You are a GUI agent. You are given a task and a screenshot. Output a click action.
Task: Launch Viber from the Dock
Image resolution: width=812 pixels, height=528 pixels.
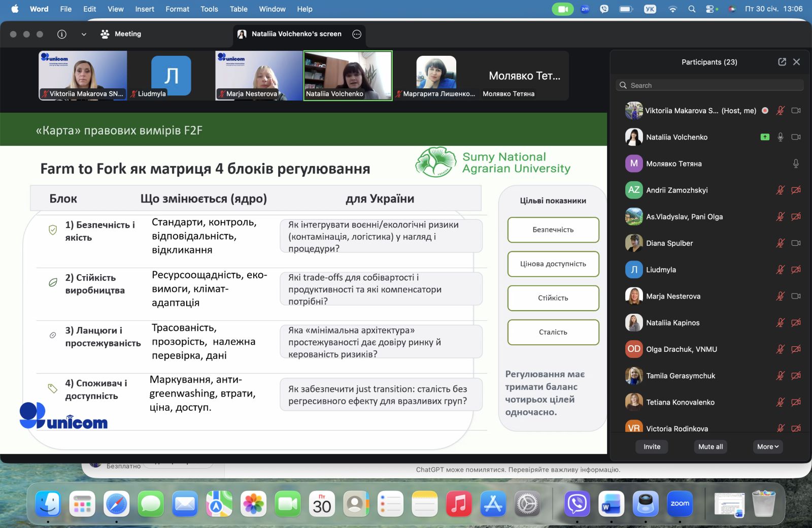[x=577, y=504]
